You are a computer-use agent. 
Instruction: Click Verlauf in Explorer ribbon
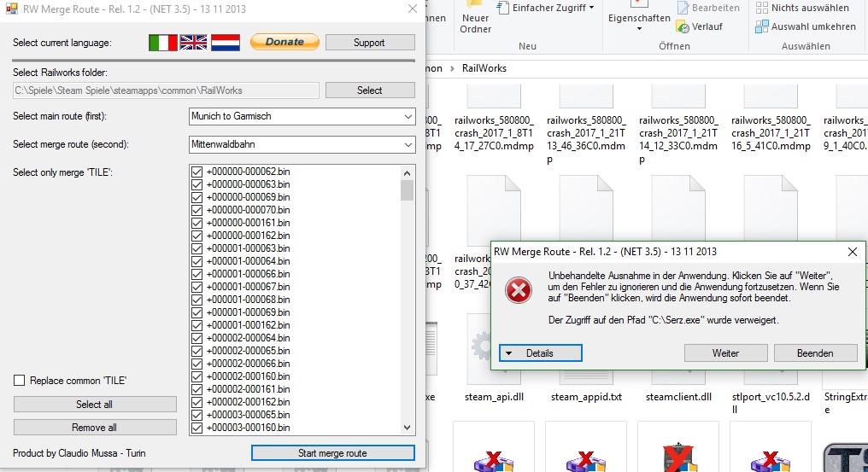pos(700,26)
